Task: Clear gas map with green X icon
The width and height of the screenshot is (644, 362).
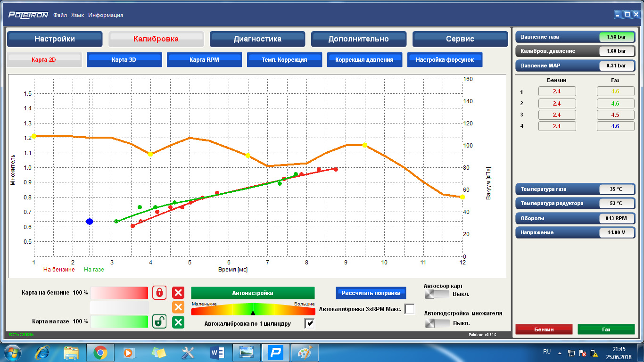Action: click(x=178, y=322)
